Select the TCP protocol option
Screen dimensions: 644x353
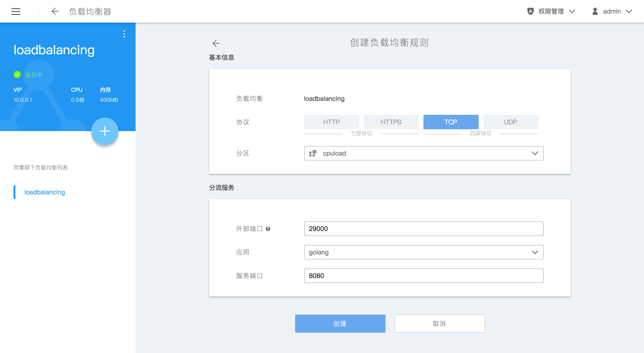click(451, 122)
